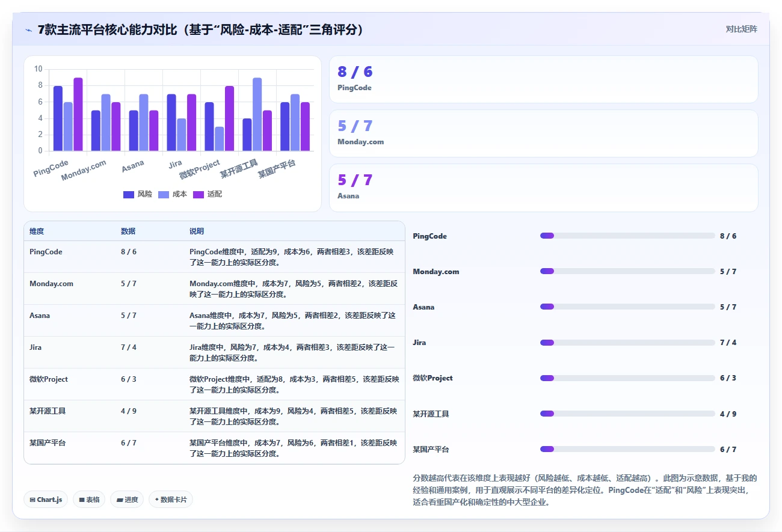Viewport: 782px width, 532px height.
Task: Click the PingCode progress bar
Action: click(627, 236)
